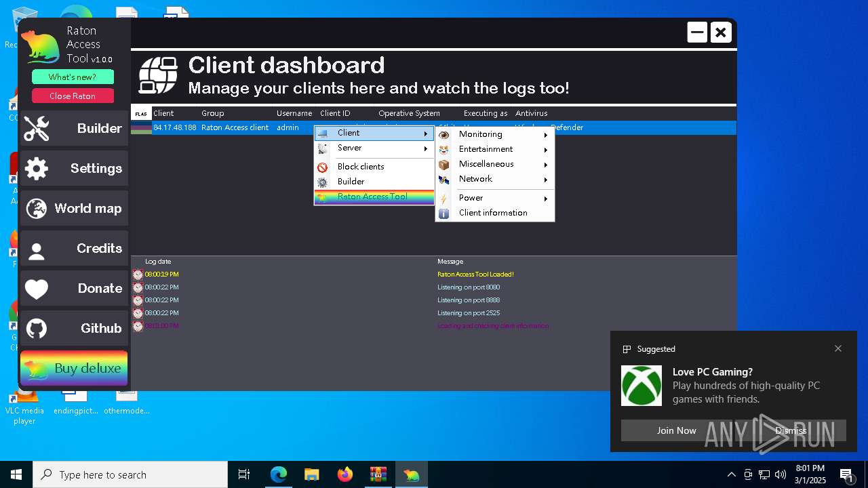The height and width of the screenshot is (488, 868).
Task: Open the Power submenu
Action: [x=495, y=198]
